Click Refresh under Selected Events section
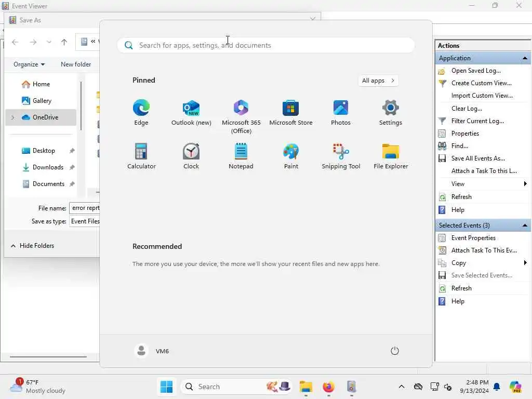The width and height of the screenshot is (532, 399). 461,288
